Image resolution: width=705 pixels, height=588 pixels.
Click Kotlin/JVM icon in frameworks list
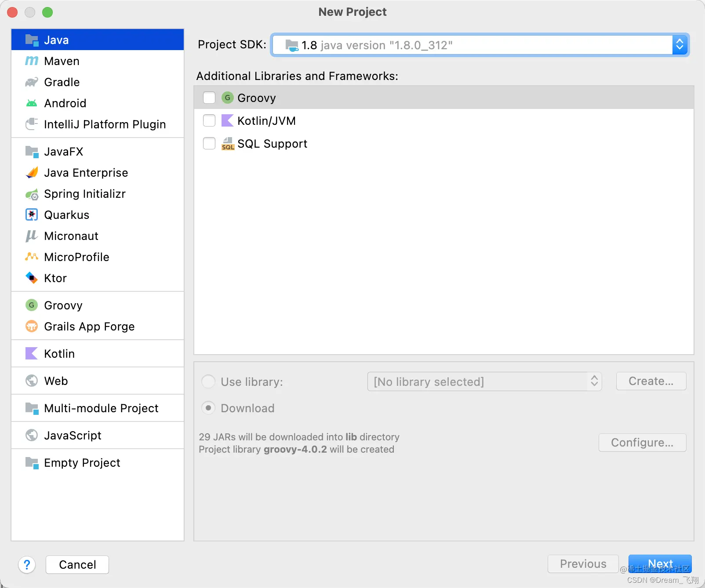227,120
